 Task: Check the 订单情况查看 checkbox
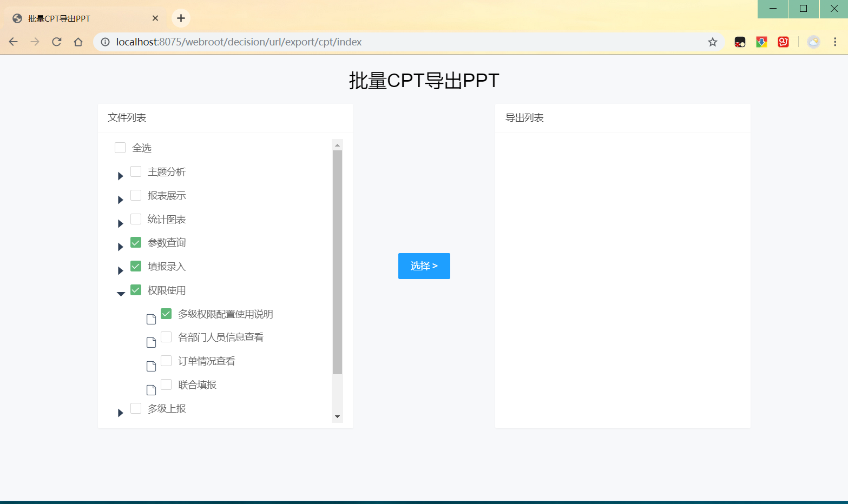(x=166, y=361)
